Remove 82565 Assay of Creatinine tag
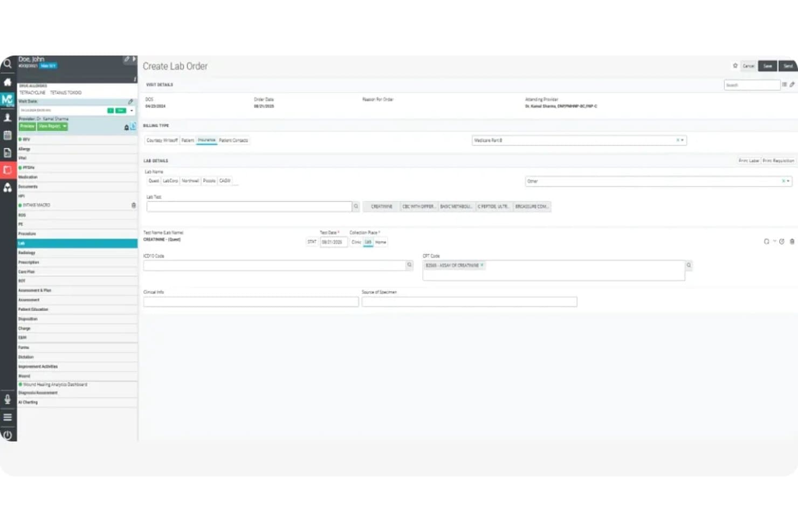Image resolution: width=798 pixels, height=532 pixels. [482, 265]
